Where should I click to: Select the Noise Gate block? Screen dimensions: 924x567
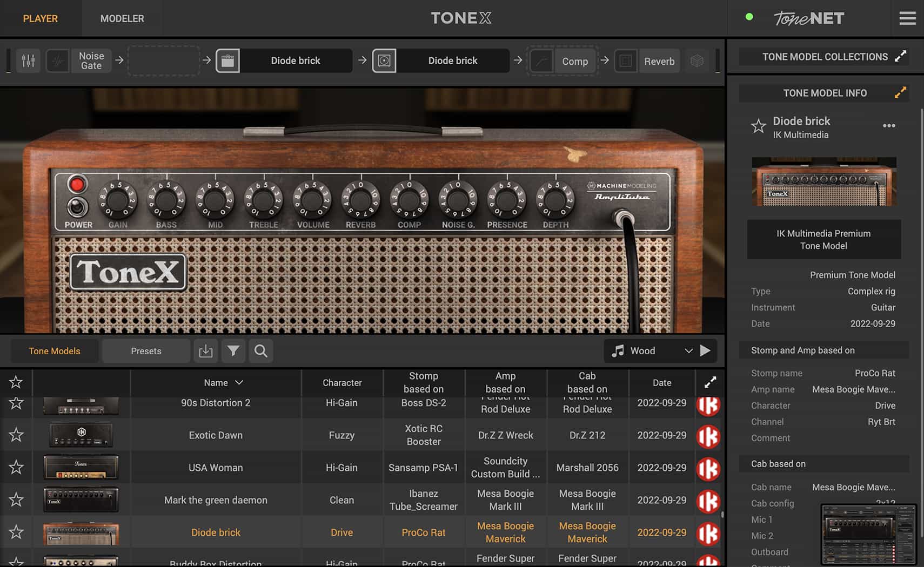pyautogui.click(x=91, y=60)
